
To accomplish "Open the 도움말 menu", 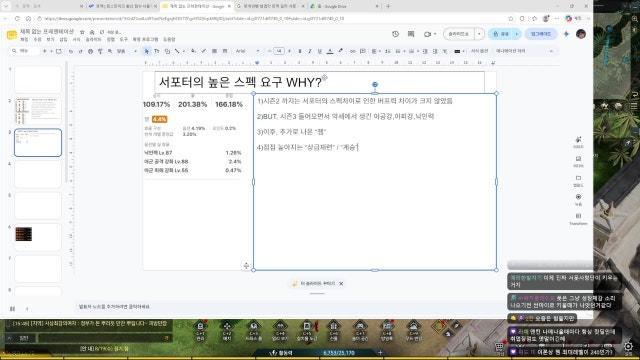I will pos(169,40).
